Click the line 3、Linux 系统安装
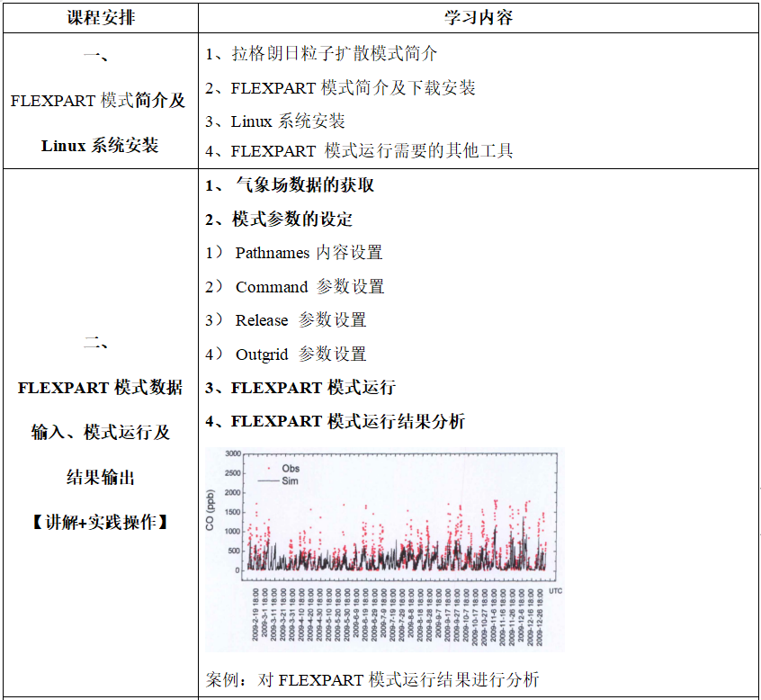 274,121
